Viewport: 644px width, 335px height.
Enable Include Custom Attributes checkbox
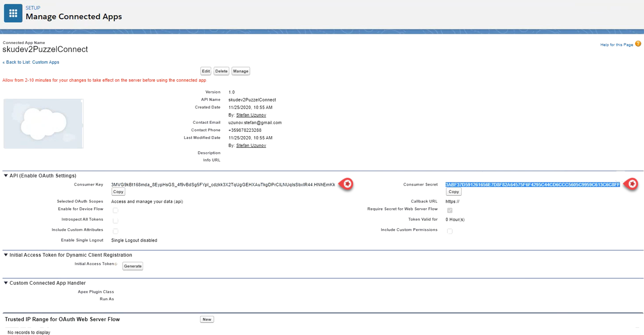[116, 231]
